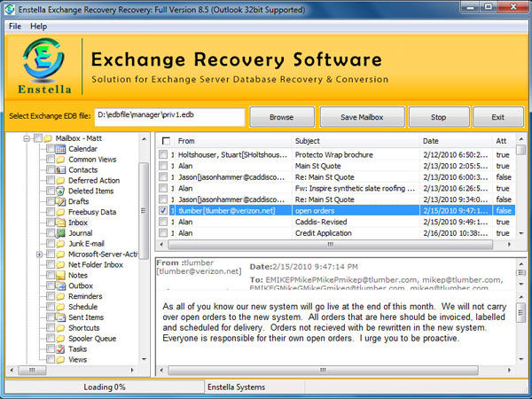Collapse the Mailbox - Matt tree node

[27, 138]
